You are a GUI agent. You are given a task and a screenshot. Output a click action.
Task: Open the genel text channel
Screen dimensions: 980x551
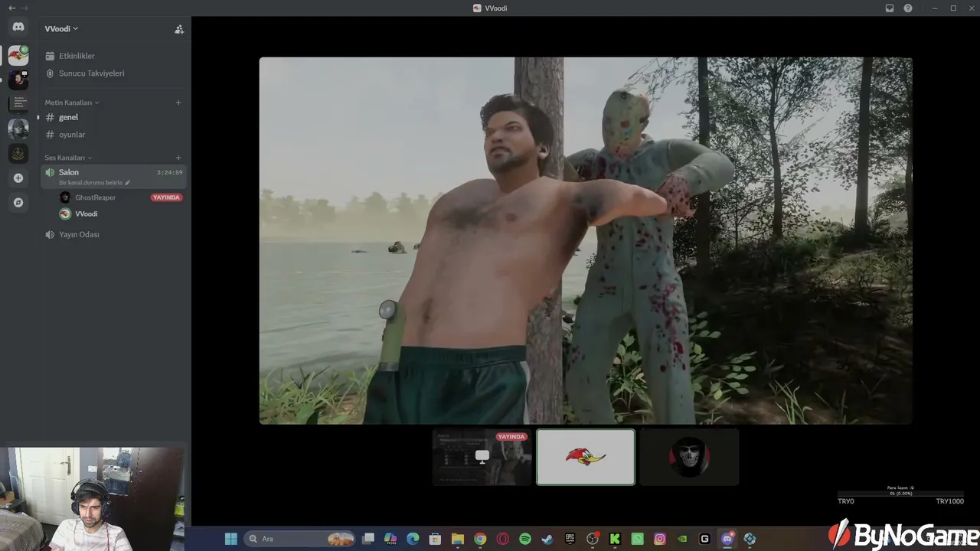[x=115, y=117]
